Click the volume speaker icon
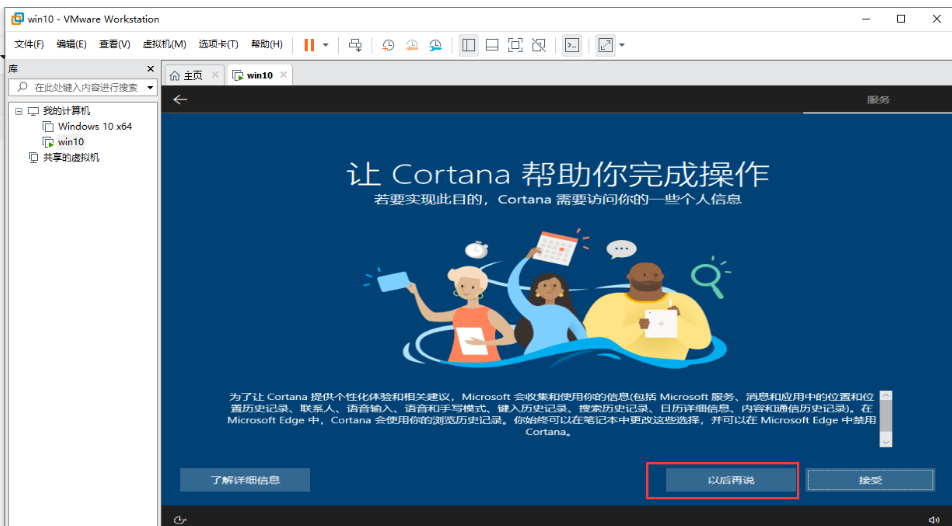The height and width of the screenshot is (526, 952). (x=934, y=519)
